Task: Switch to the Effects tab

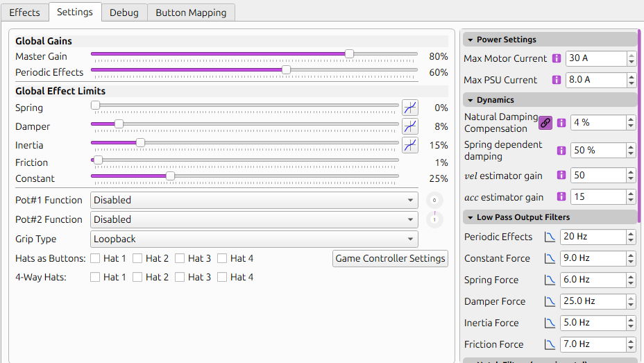Action: point(24,12)
